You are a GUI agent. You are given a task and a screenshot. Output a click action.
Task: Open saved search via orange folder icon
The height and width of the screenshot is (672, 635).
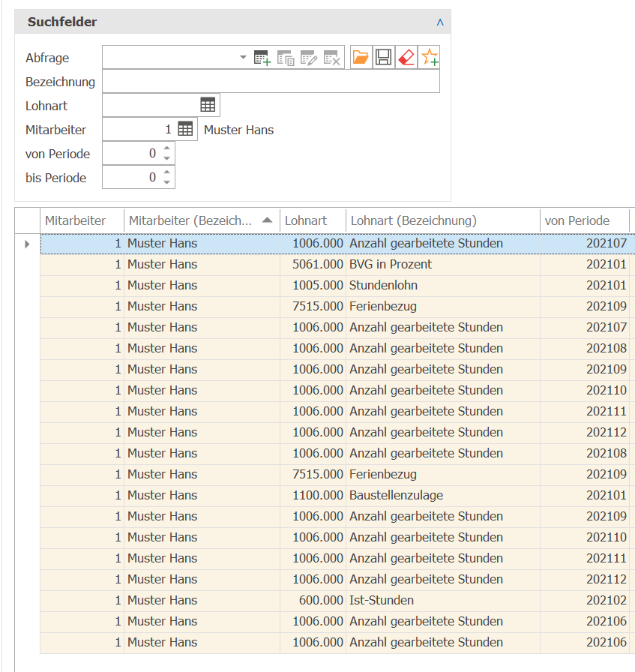361,57
